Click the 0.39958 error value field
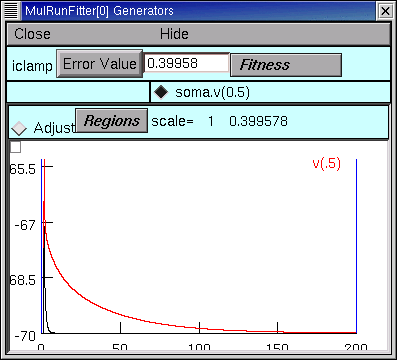 tap(187, 63)
